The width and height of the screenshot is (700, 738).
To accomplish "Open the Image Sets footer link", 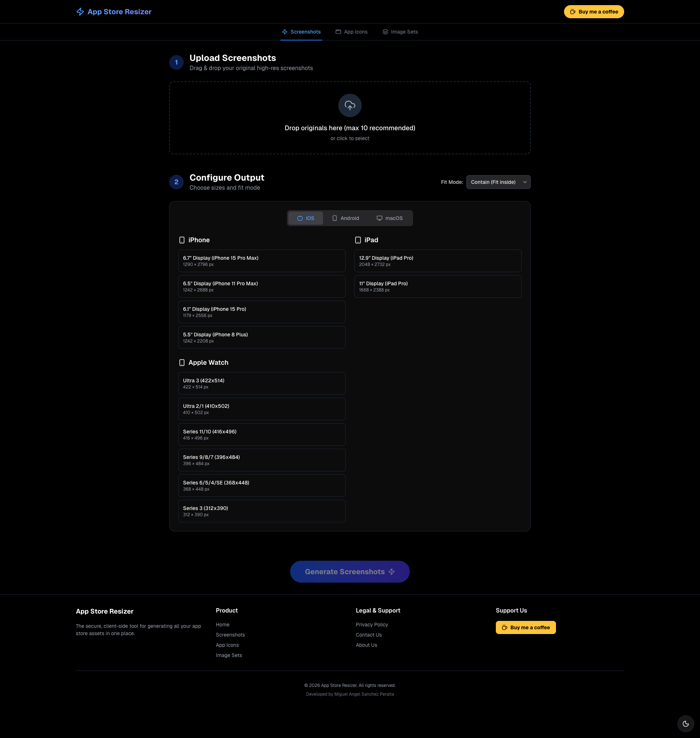I will [x=229, y=655].
